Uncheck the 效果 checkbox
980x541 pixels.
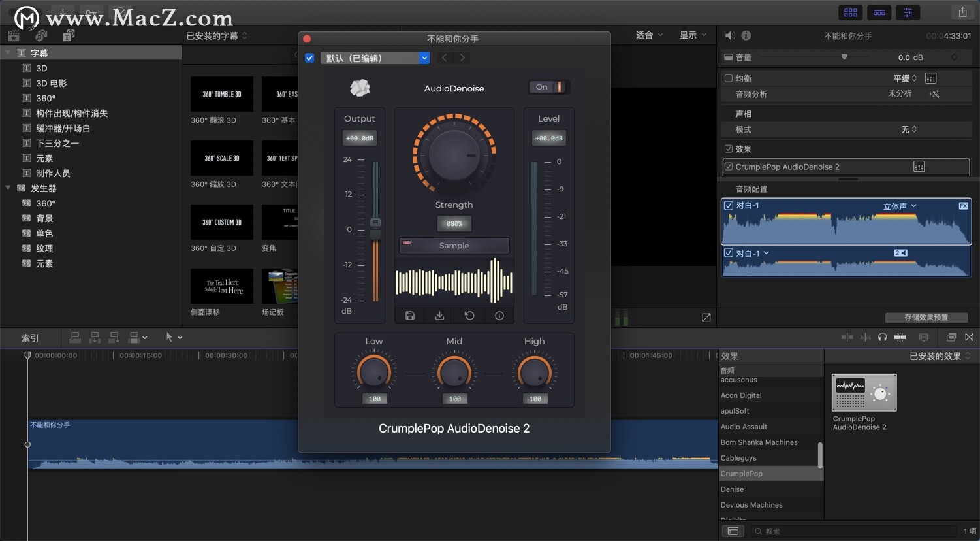click(729, 149)
